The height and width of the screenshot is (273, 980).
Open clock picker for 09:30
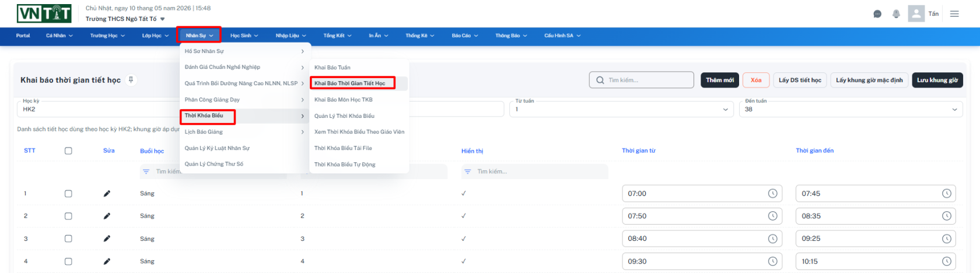[772, 261]
